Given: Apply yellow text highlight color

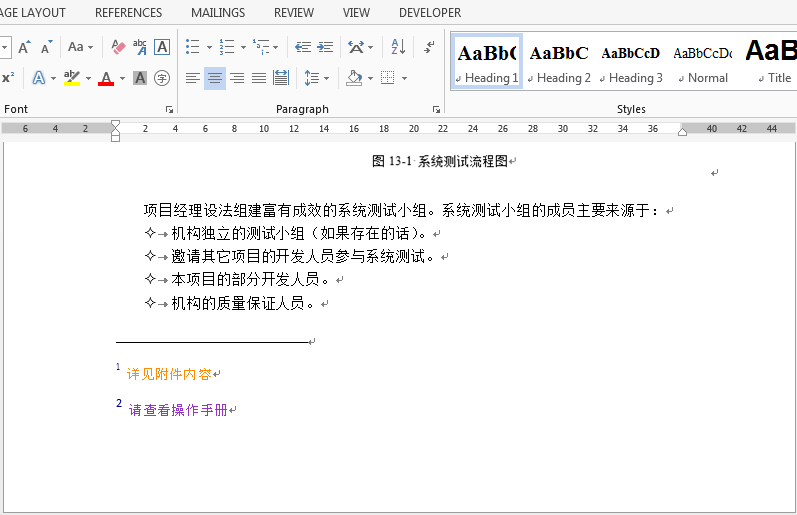Looking at the screenshot, I should (x=72, y=78).
